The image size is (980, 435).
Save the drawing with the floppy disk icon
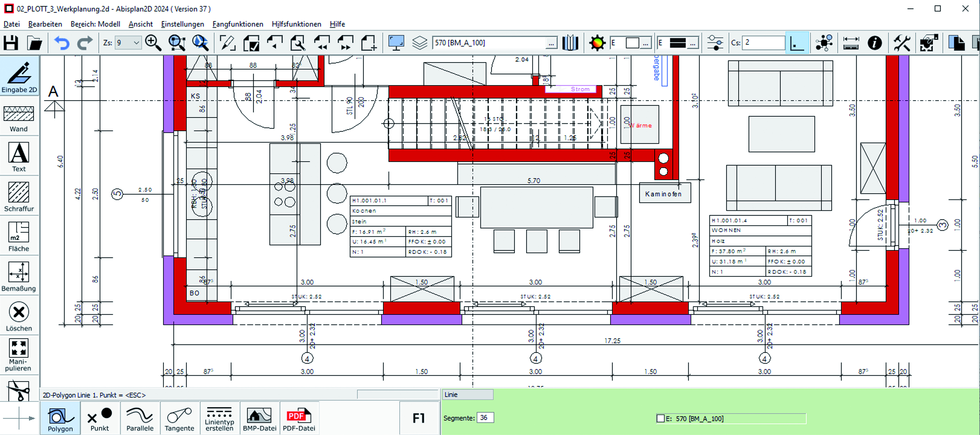[11, 43]
